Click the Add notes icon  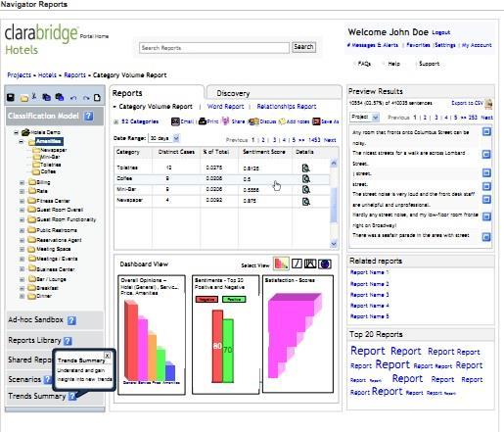coord(282,121)
